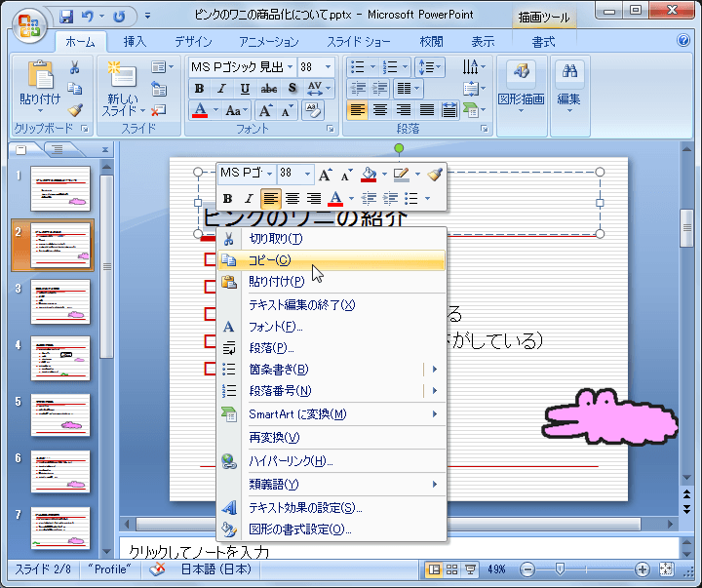Screen dimensions: 702x588
Task: Decrease list indent level in ribbon
Action: click(358, 88)
